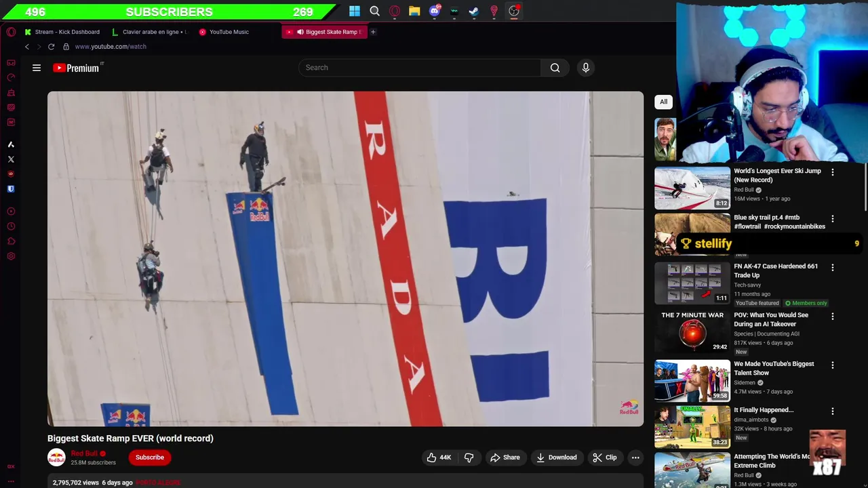Click the taskbar search magnifier icon
Viewport: 868px width, 488px height.
(375, 11)
